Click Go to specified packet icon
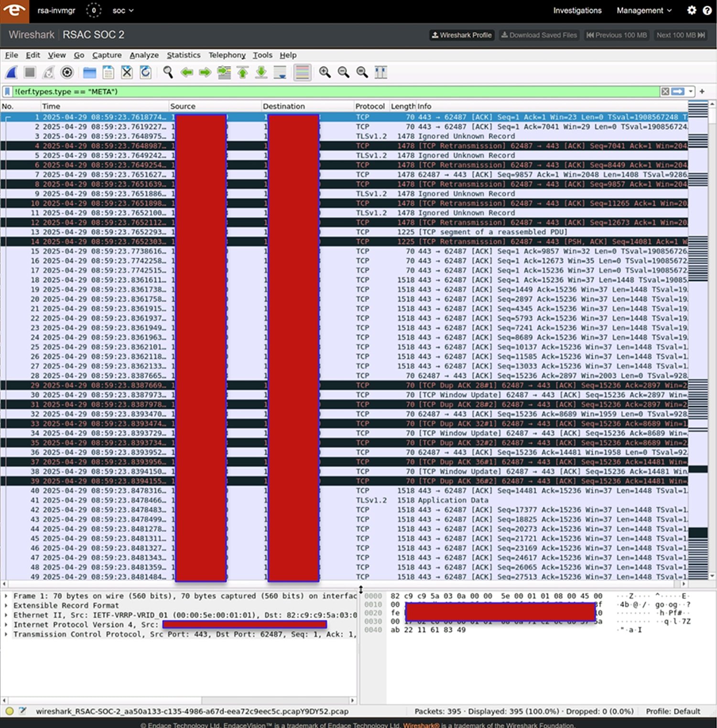Viewport: 717px width, 728px height. 224,73
